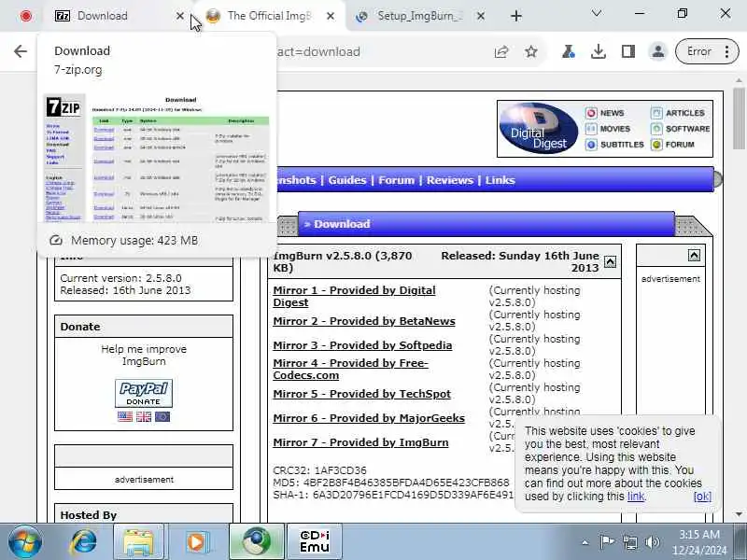Open the Chrome Labs flask icon

[568, 51]
